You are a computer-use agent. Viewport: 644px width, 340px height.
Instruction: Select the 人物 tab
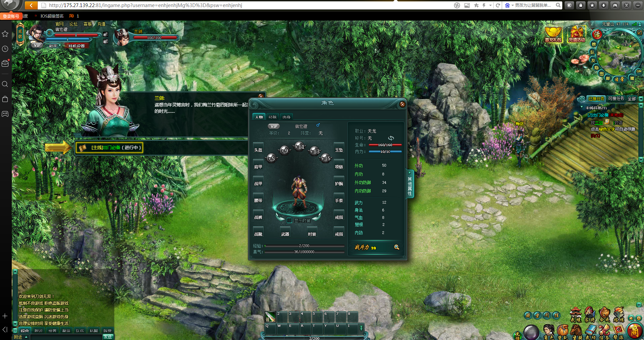(259, 117)
